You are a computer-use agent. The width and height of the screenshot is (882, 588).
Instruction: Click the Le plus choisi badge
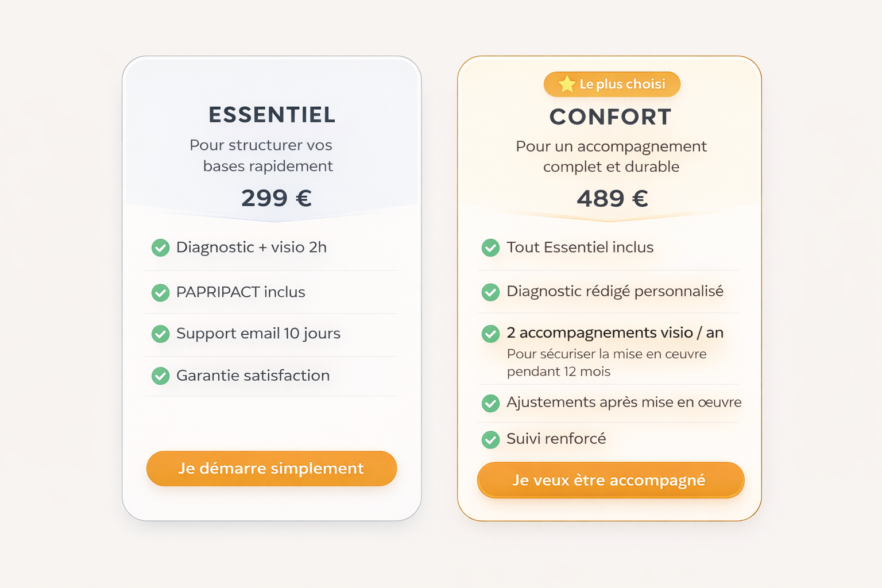tap(612, 84)
